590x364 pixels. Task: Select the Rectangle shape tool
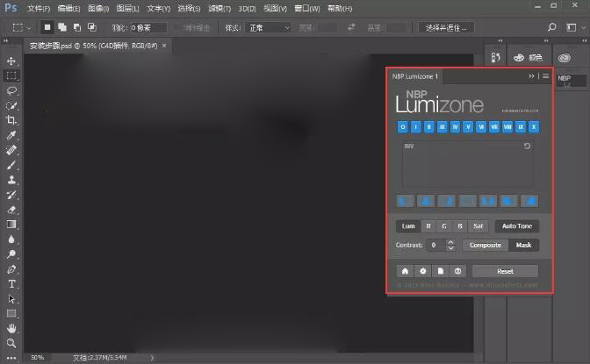[11, 314]
